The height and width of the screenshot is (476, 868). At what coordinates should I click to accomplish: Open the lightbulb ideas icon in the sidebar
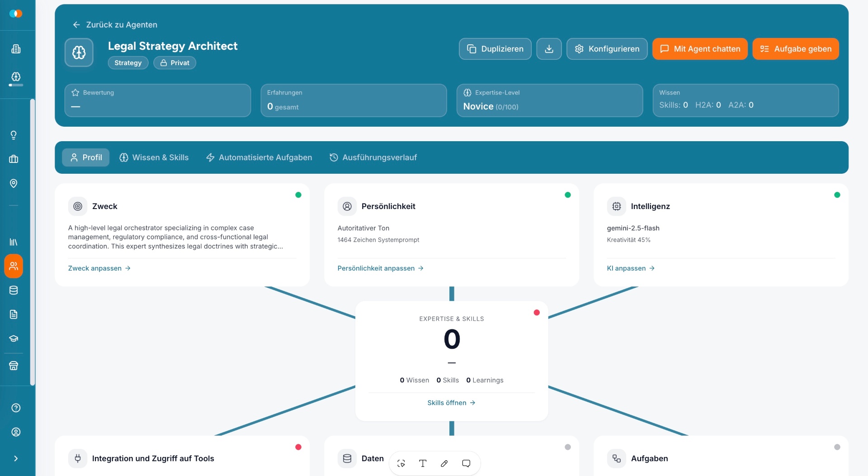14,135
